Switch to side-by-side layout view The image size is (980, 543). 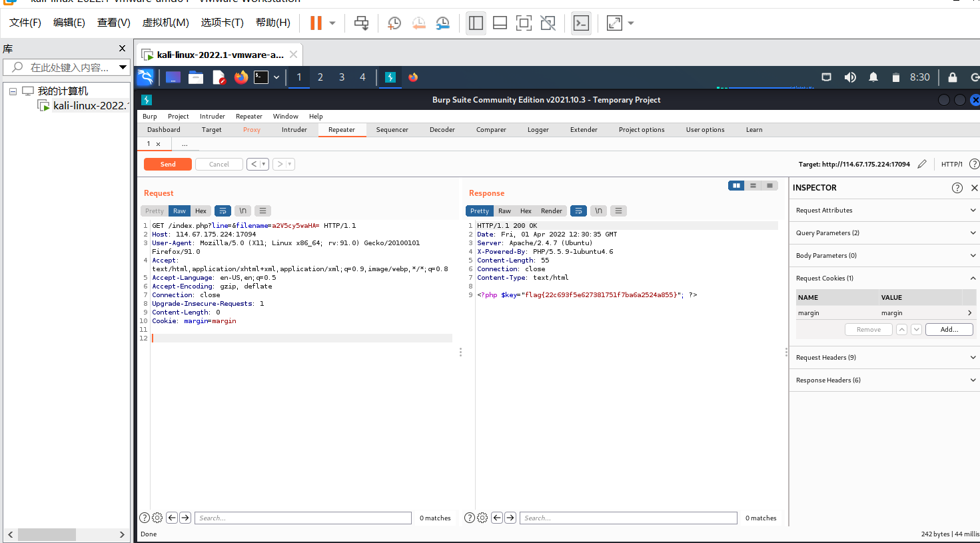tap(736, 186)
